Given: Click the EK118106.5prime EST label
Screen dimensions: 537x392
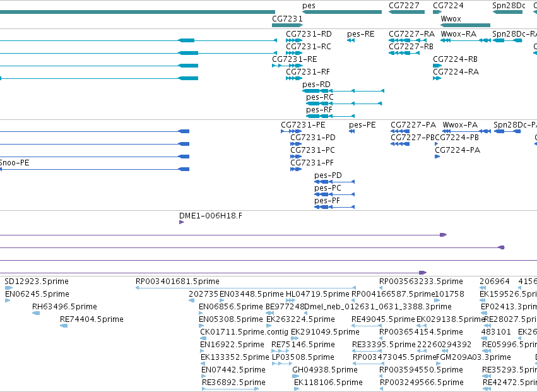Looking at the screenshot, I should [328, 383].
